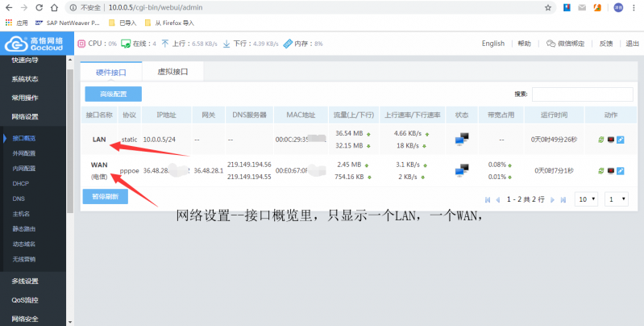Expand 系统状态 in the sidebar
Viewport: 644px width, 326px height.
(x=25, y=79)
